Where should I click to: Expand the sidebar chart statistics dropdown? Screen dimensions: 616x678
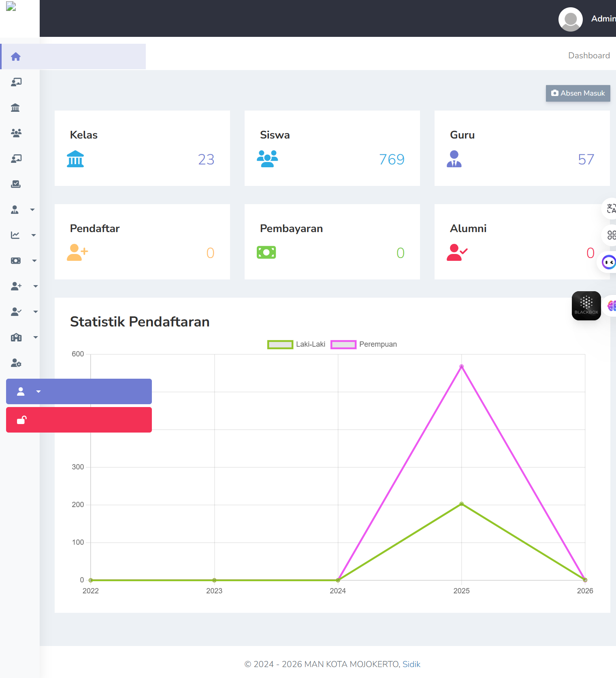click(23, 235)
